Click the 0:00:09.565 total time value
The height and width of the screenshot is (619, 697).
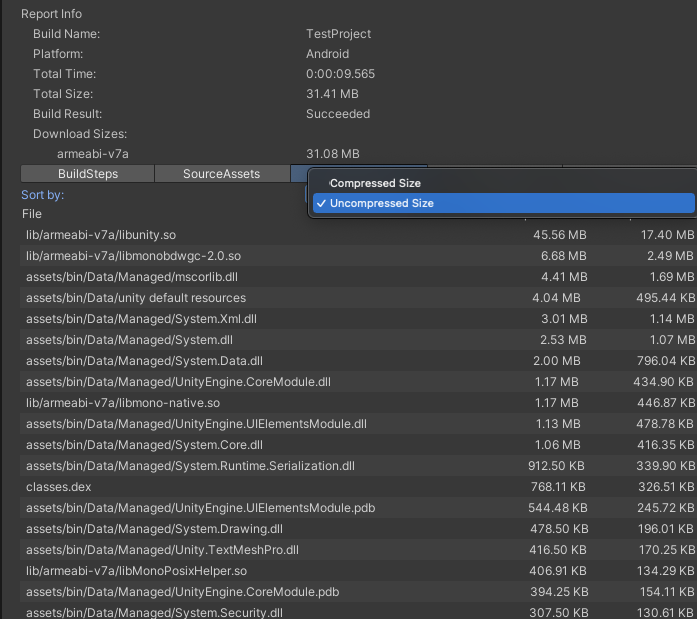340,74
